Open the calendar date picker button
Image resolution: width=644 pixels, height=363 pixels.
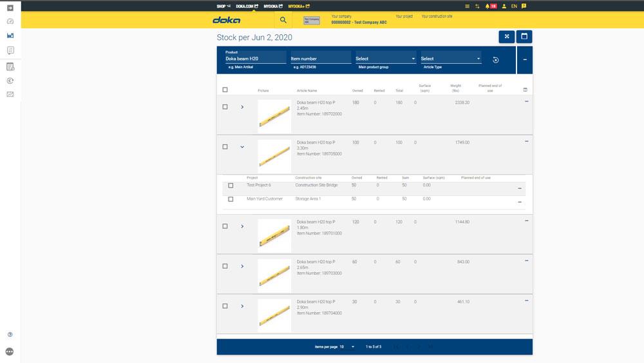[524, 37]
